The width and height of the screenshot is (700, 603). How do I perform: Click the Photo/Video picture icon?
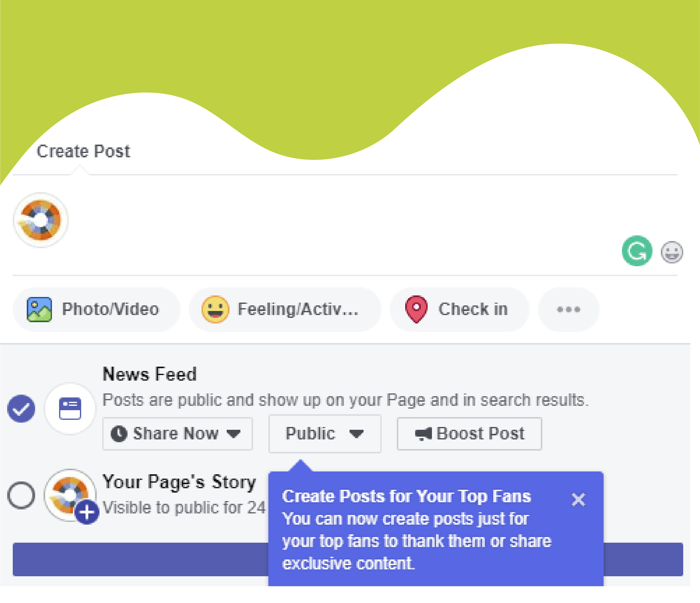click(x=39, y=309)
